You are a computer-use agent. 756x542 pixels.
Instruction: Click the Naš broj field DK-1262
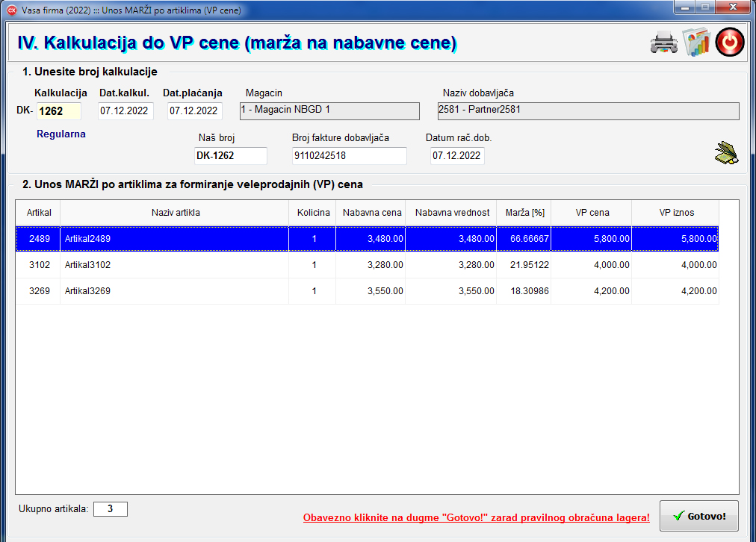coord(231,155)
